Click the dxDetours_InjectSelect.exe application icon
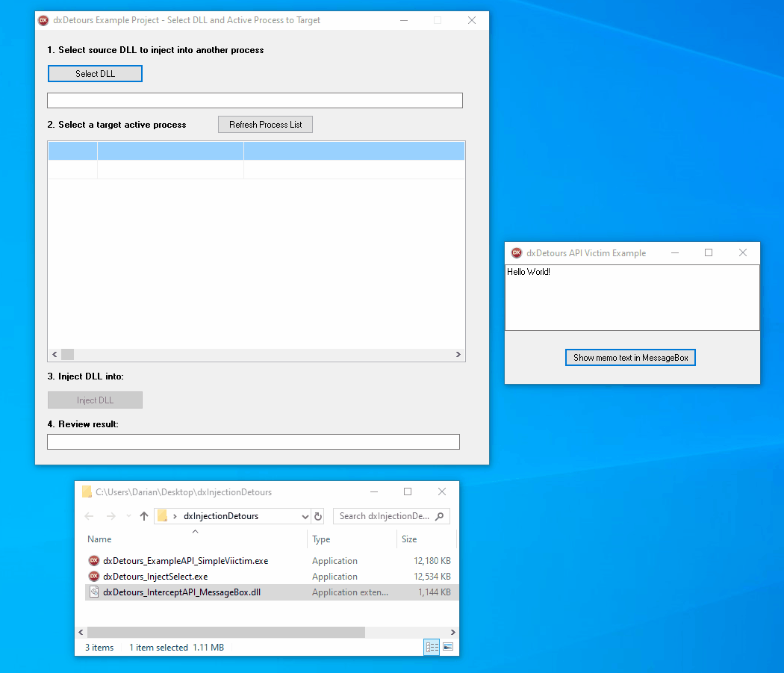This screenshot has width=784, height=673. 94,576
